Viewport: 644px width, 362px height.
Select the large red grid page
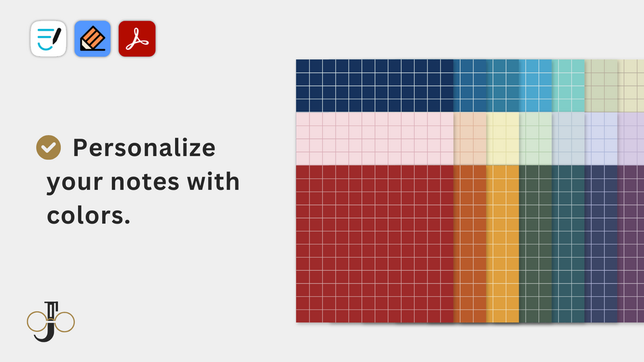point(374,243)
